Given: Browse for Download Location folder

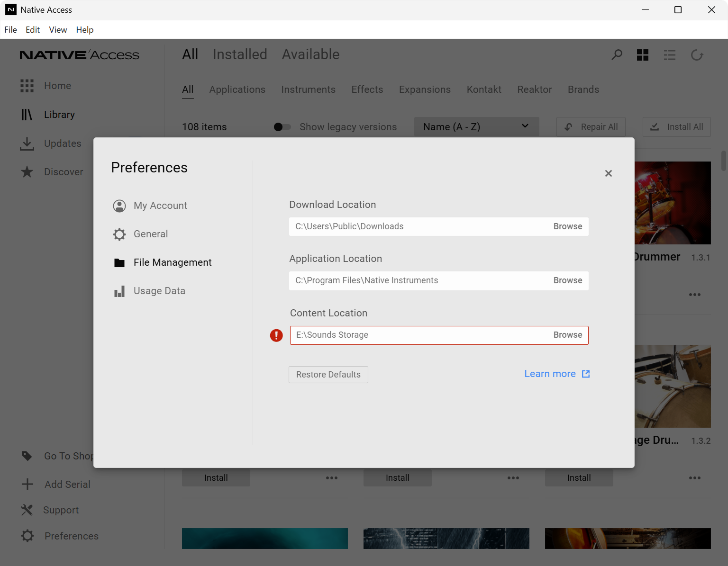Looking at the screenshot, I should [x=568, y=226].
